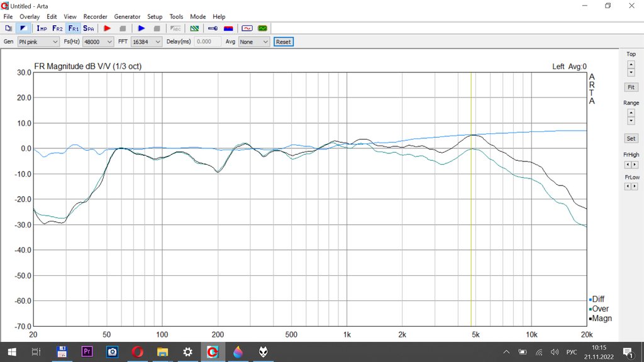Open the Generator menu
The height and width of the screenshot is (362, 644).
pos(127,16)
